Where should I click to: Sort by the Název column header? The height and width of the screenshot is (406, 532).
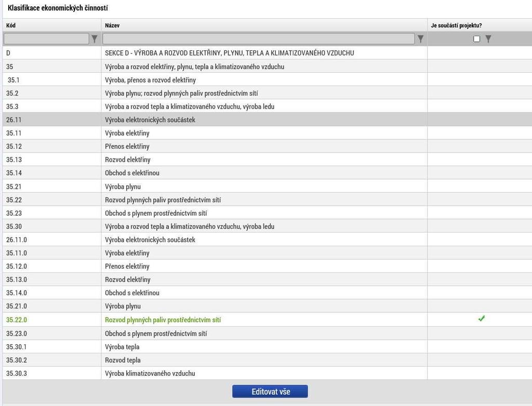tap(112, 25)
